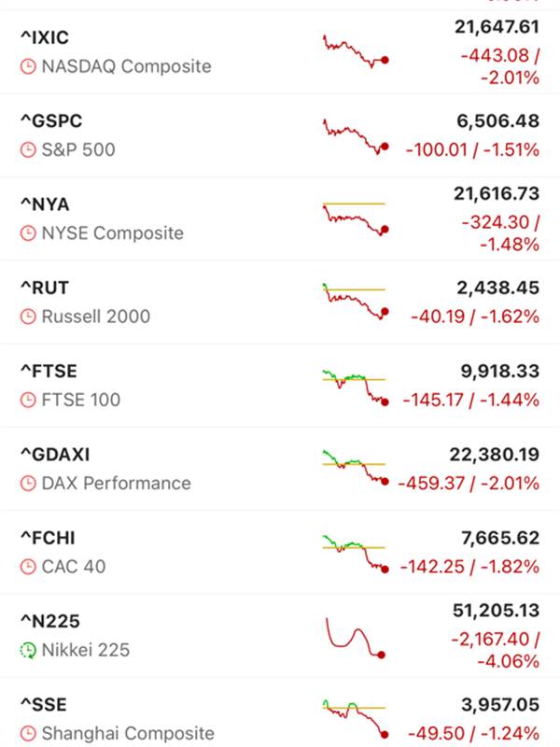560x747 pixels.
Task: Tap the Russell 2000 change -40.19 / -1.62%
Action: [x=475, y=317]
